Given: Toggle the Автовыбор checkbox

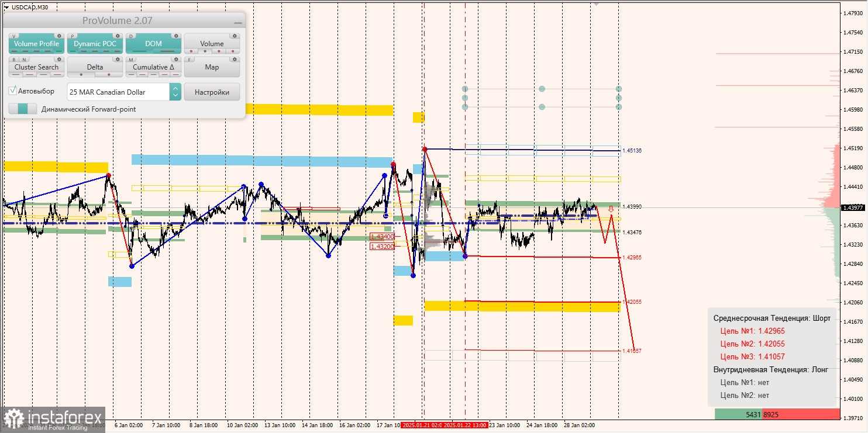Looking at the screenshot, I should coord(13,91).
